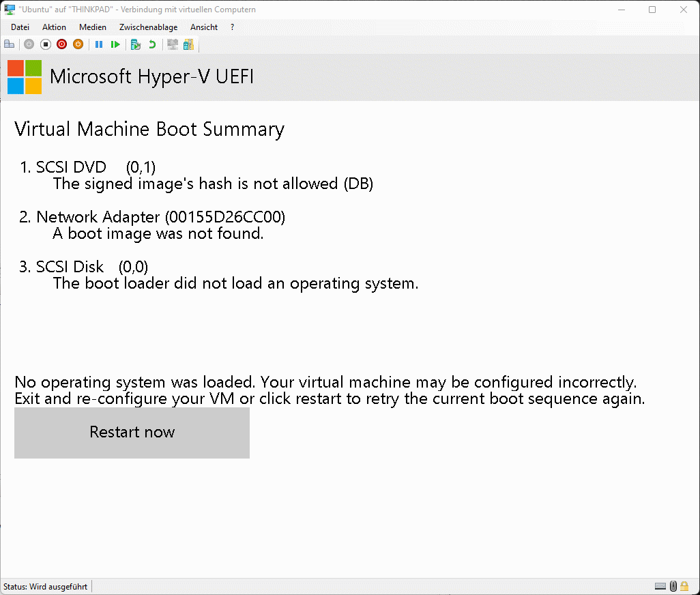
Task: Select 'The signed image's hash is not allowed (DB)'
Action: click(x=213, y=184)
